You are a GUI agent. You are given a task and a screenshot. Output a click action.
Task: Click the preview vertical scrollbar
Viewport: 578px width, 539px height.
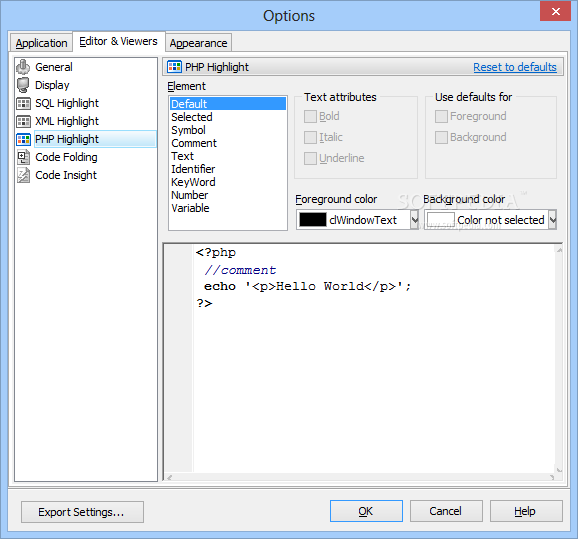point(559,359)
